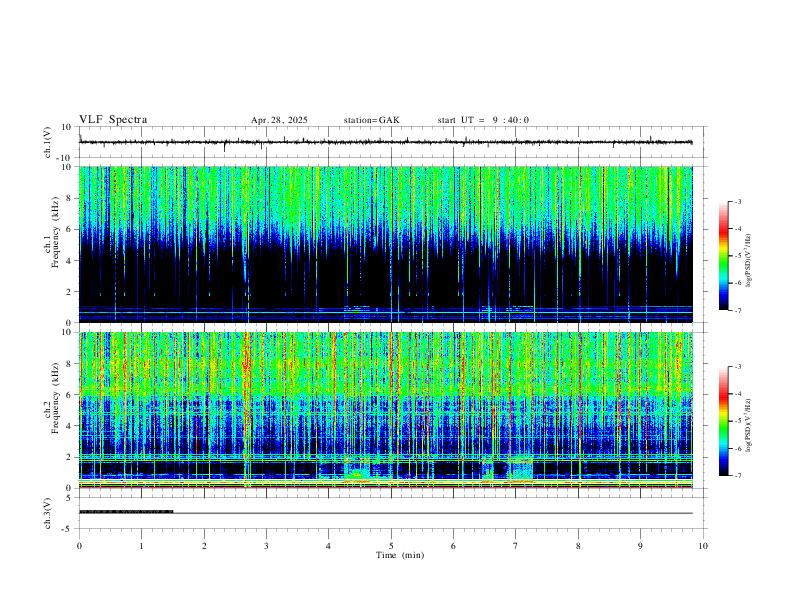
Task: Click the "7" tick on the time axis
Action: click(x=516, y=546)
